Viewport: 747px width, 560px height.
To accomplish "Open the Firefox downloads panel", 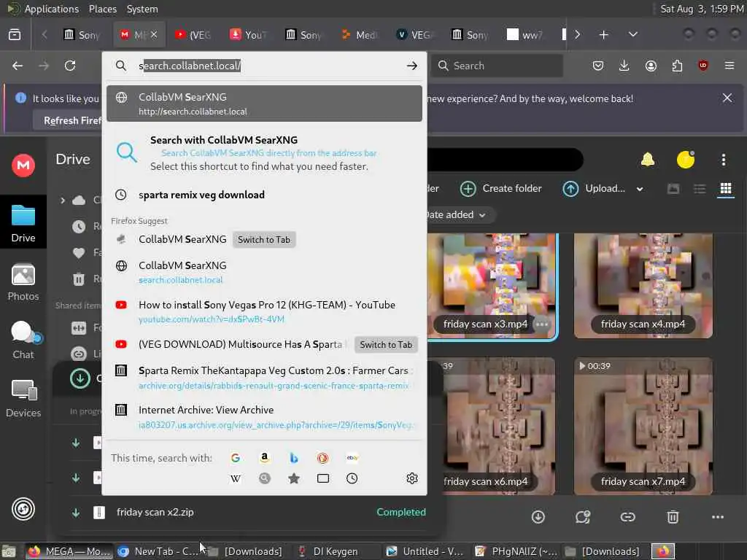I will (624, 66).
